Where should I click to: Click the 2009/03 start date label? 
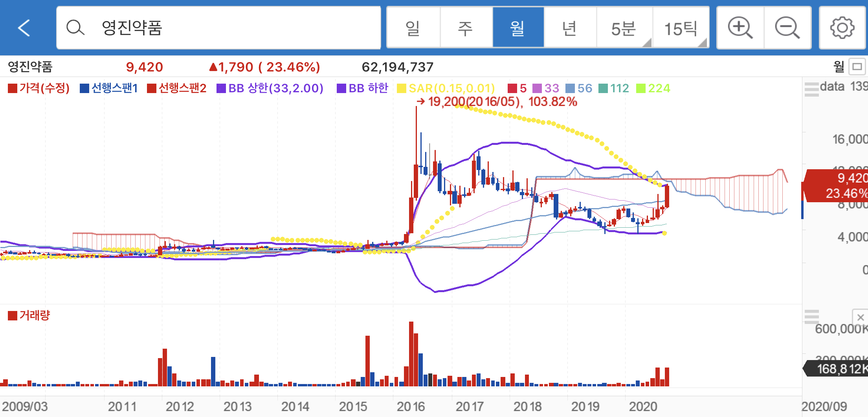[25, 406]
